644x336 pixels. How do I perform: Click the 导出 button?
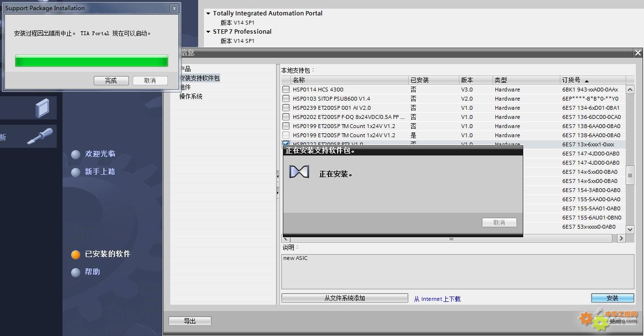(190, 321)
